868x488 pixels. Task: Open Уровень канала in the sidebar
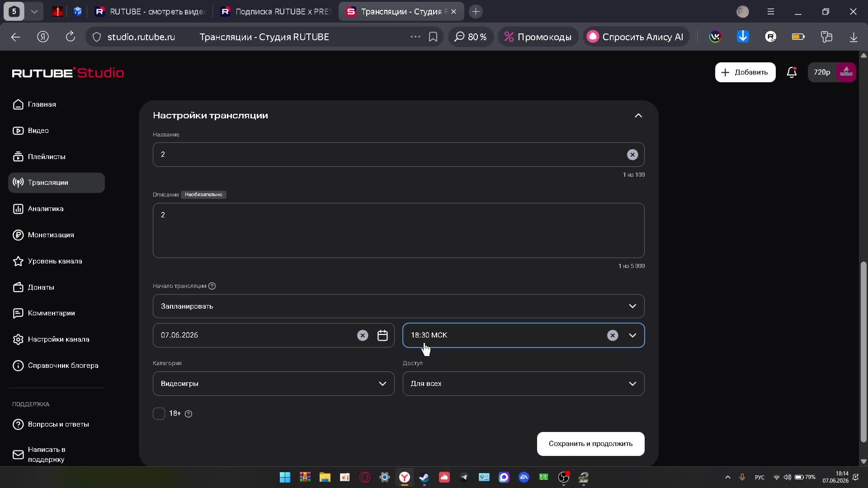57,261
